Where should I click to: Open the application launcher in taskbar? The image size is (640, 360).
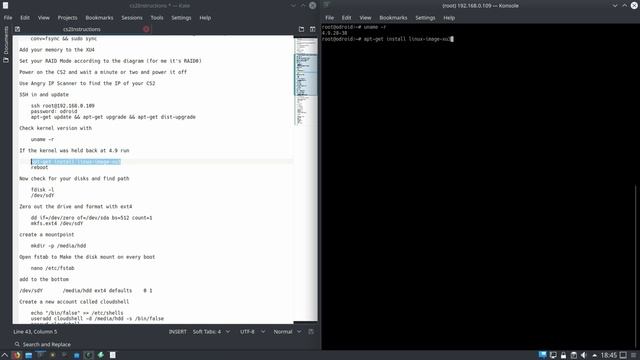(5, 355)
